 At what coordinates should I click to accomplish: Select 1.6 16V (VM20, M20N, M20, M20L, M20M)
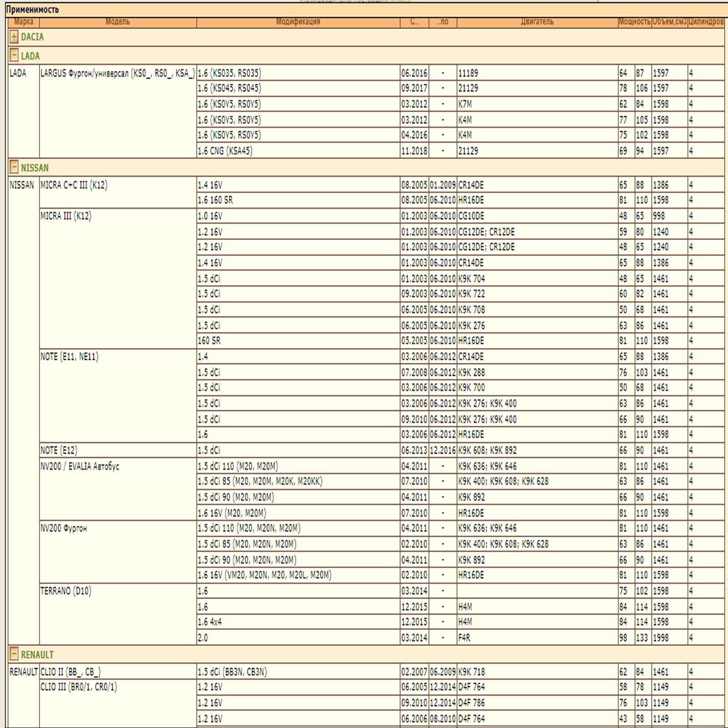coord(264,575)
